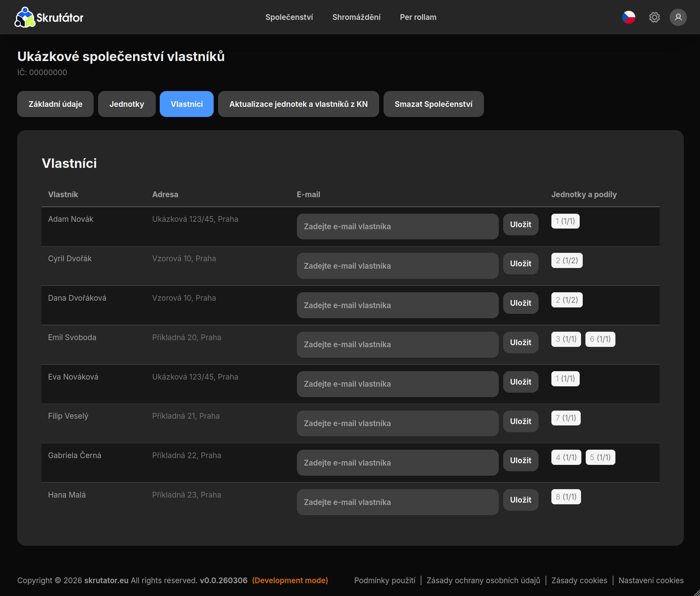This screenshot has height=596, width=700.
Task: Click unit badge 2 (1/2) for Cyril Dvořák
Action: point(567,261)
